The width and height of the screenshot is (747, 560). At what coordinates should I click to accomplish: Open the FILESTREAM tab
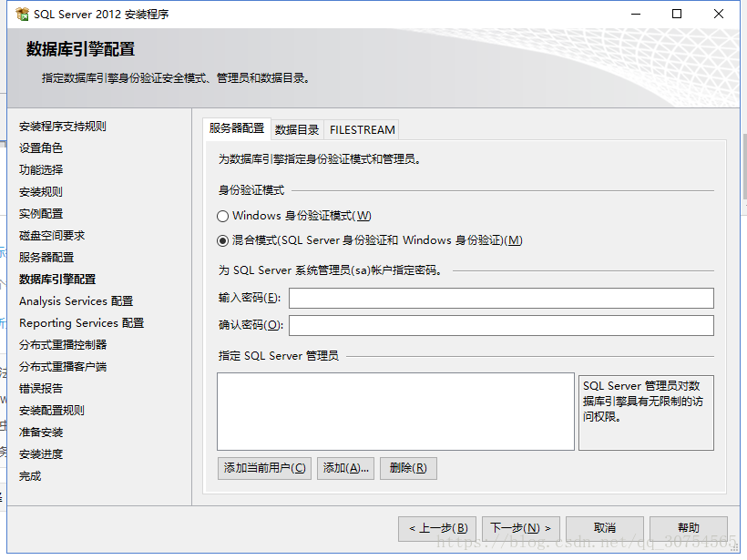(x=362, y=129)
